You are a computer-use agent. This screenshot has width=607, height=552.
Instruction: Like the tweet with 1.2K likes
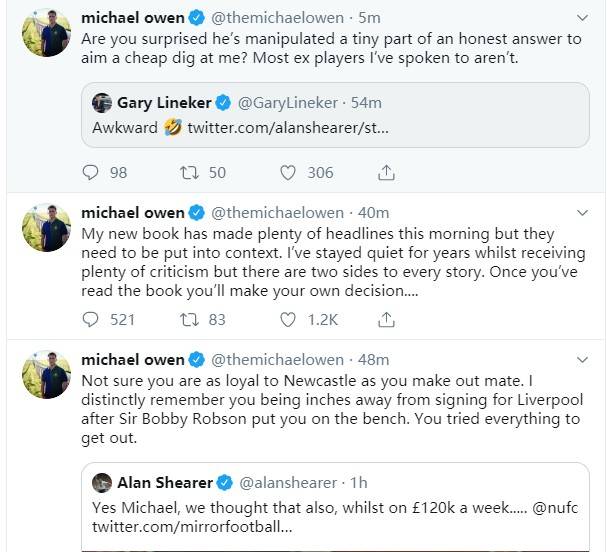click(x=288, y=320)
